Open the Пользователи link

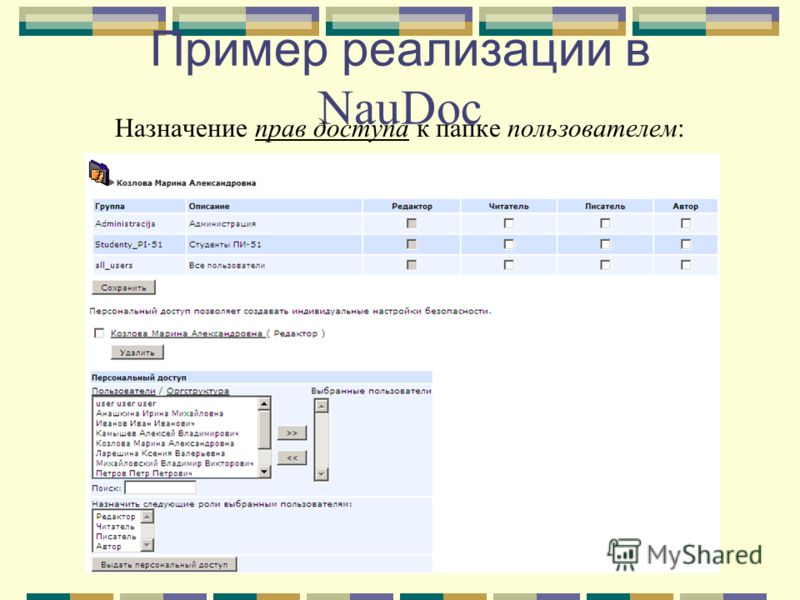[x=123, y=391]
